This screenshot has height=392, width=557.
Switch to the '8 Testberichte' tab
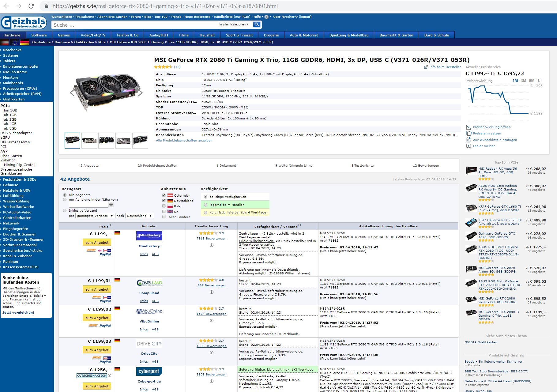(362, 165)
